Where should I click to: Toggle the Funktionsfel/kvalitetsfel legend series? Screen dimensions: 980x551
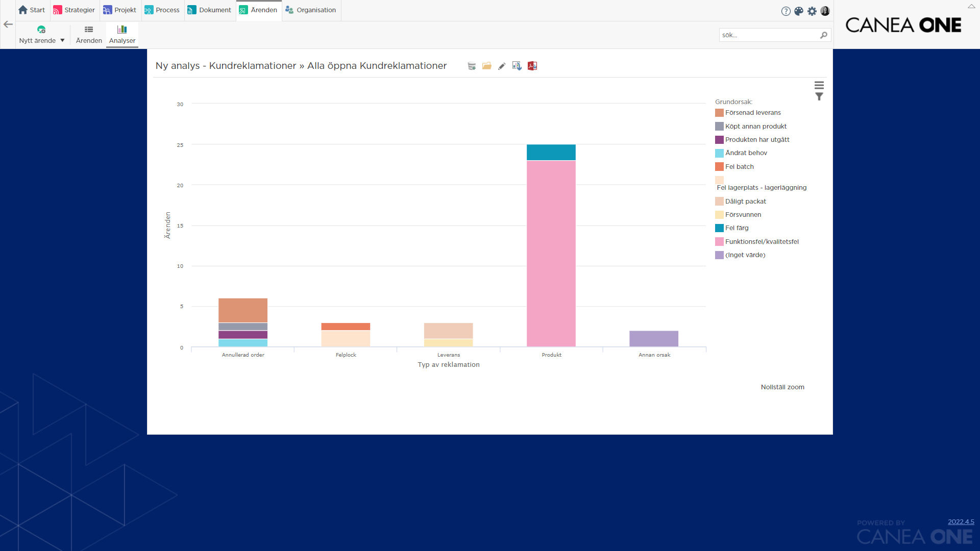[x=757, y=242]
